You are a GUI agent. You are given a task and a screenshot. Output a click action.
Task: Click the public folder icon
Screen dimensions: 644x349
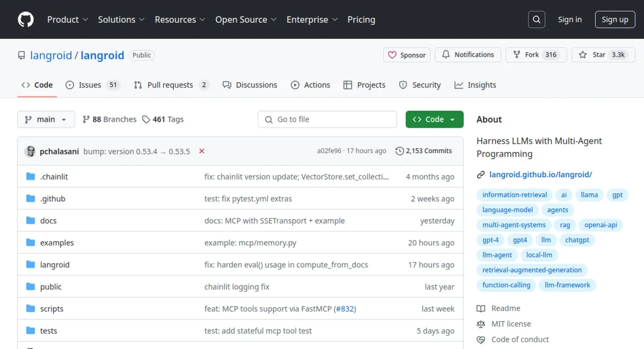coord(31,287)
